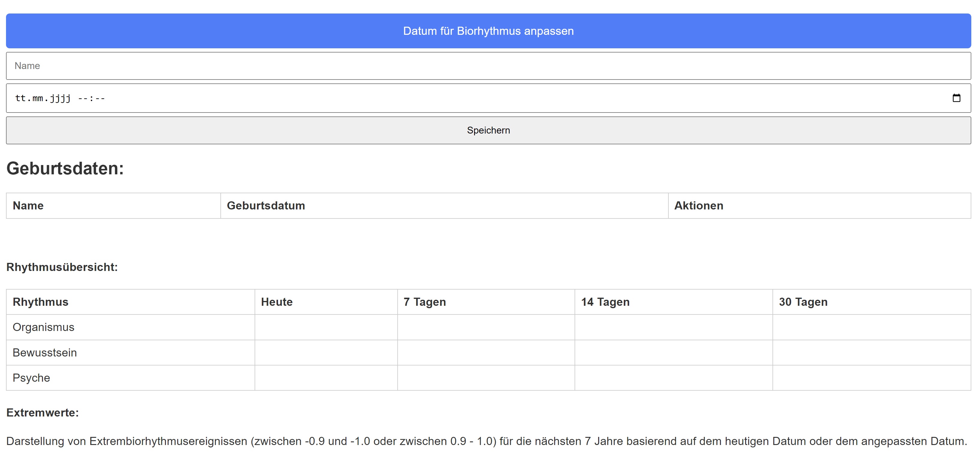The width and height of the screenshot is (980, 469).
Task: Open the calendar picker icon
Action: click(x=956, y=98)
